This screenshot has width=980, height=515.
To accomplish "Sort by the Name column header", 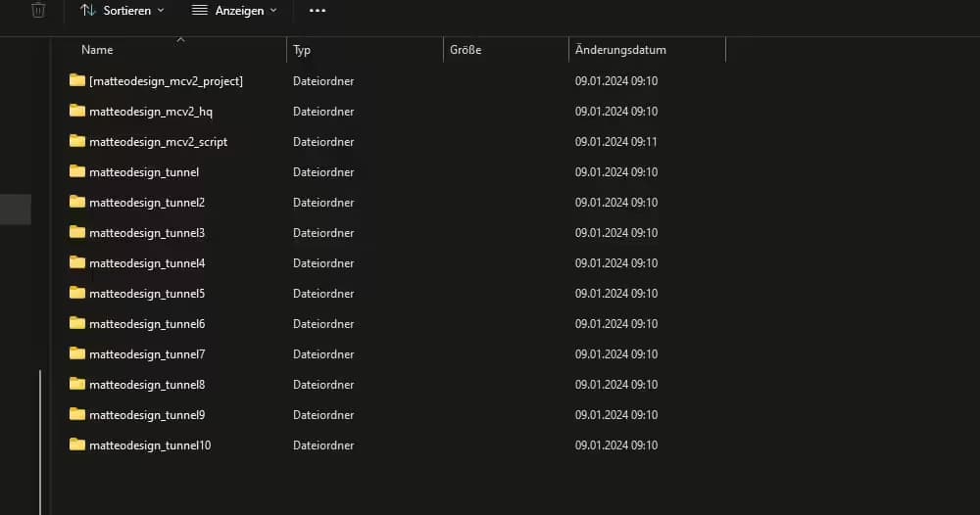I will [x=97, y=50].
